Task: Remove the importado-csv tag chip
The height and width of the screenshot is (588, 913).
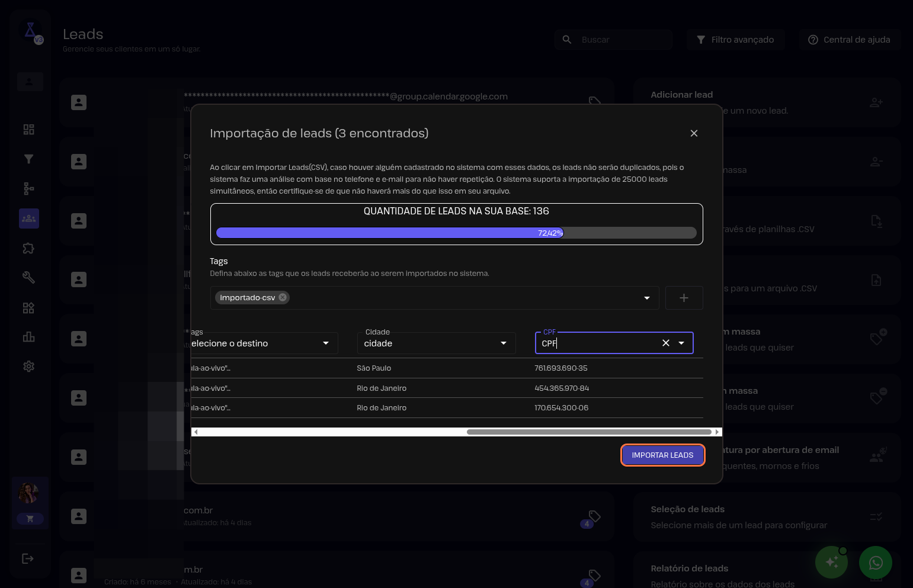Action: 283,297
